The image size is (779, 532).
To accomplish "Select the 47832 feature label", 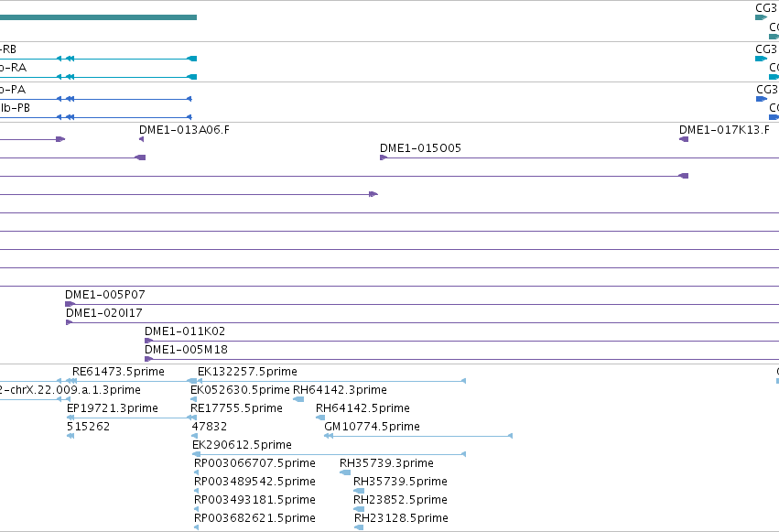I will (209, 427).
